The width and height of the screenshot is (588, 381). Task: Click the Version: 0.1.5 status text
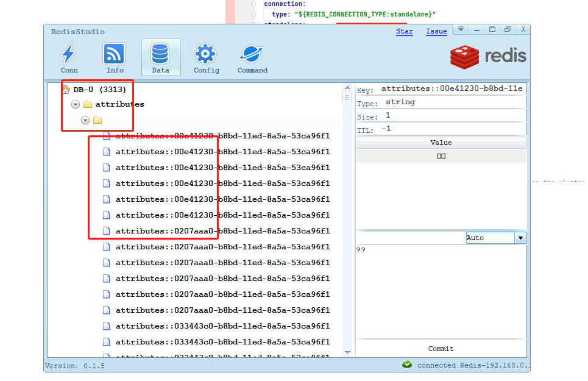[75, 366]
